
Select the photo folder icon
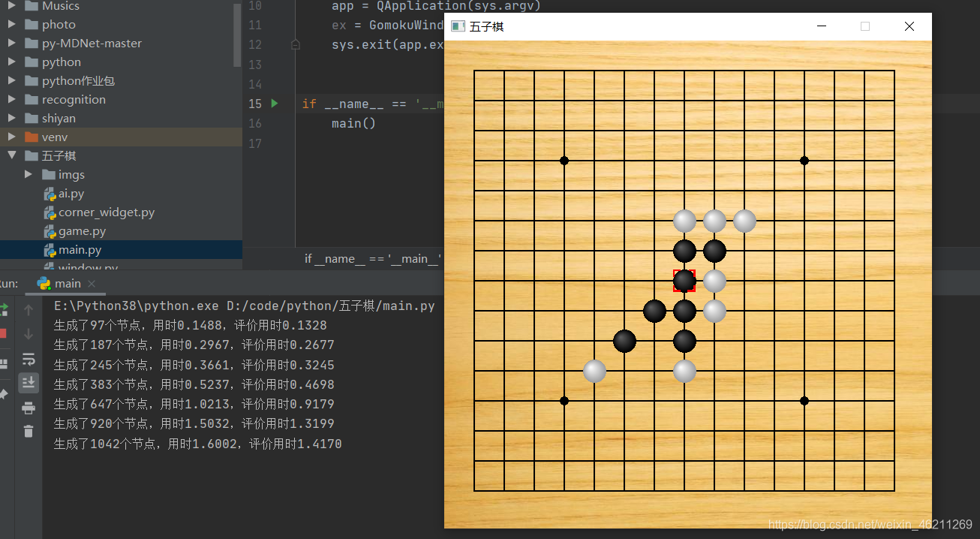coord(31,25)
